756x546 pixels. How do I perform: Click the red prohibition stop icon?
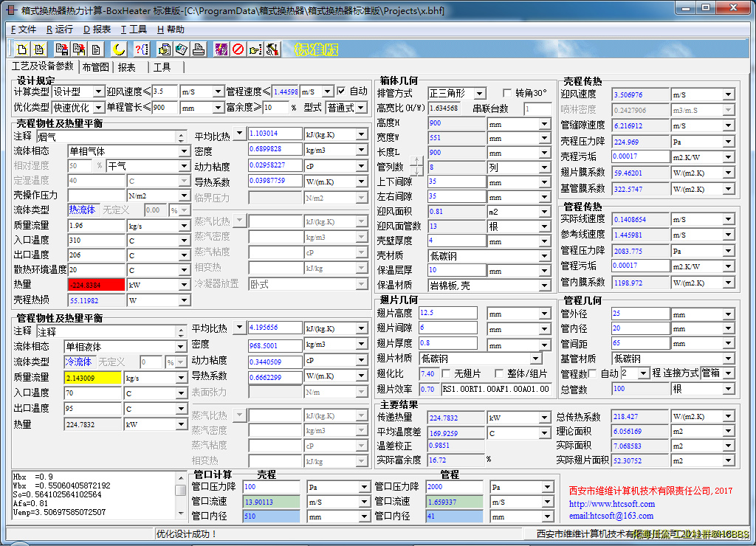[238, 49]
